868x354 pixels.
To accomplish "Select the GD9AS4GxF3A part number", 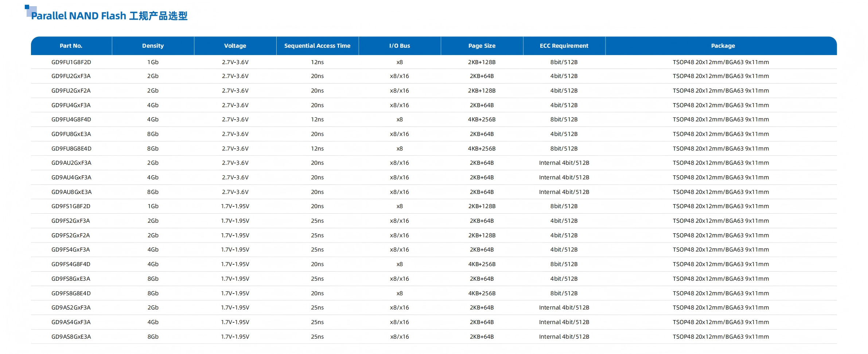I will pyautogui.click(x=71, y=322).
